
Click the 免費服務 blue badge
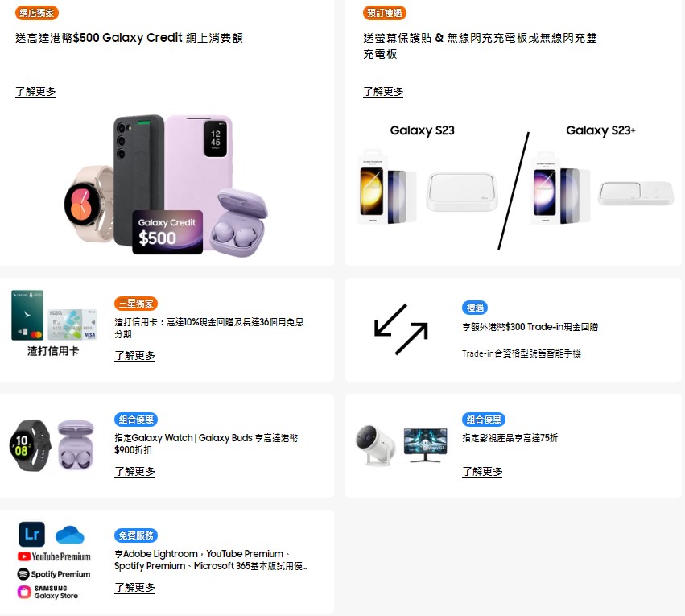point(136,535)
